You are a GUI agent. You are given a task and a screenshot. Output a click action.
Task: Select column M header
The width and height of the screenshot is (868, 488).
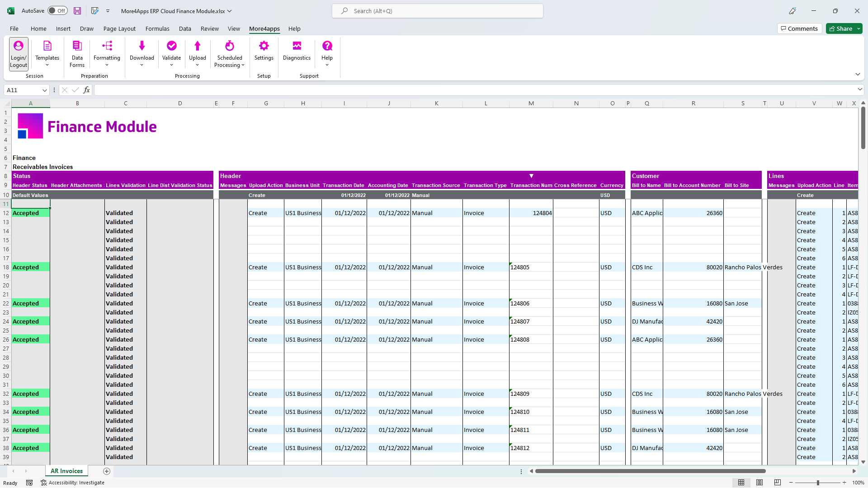point(531,103)
